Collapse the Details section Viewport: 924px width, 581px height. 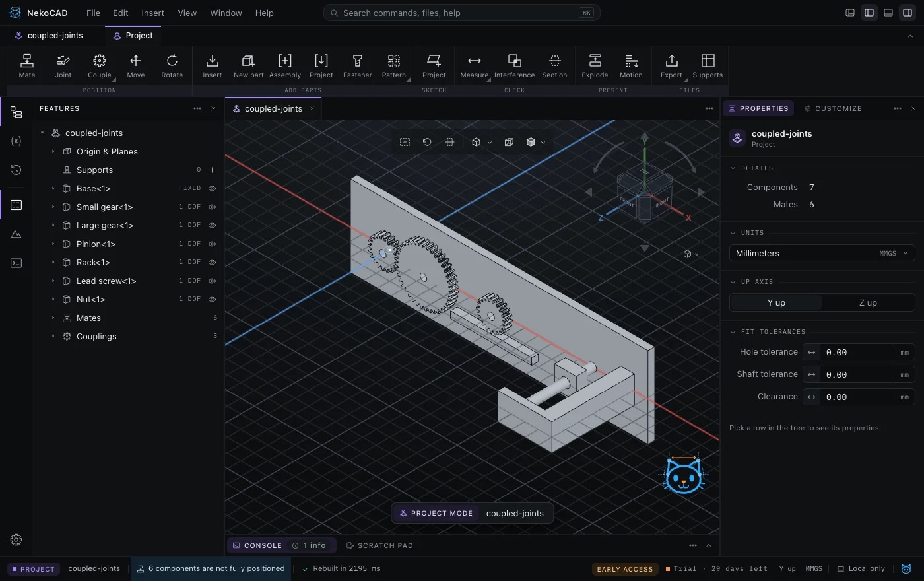click(x=733, y=168)
